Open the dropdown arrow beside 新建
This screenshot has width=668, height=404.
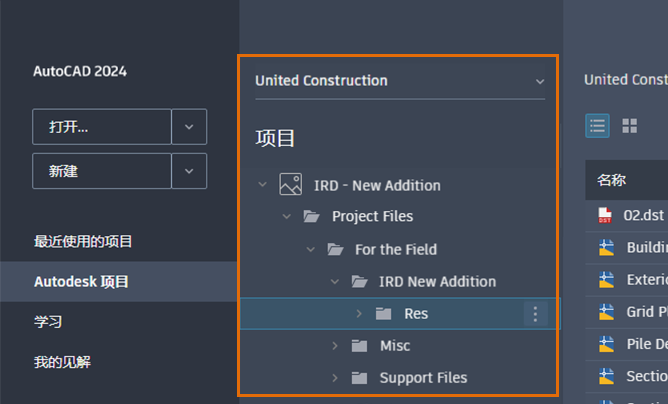pos(189,171)
